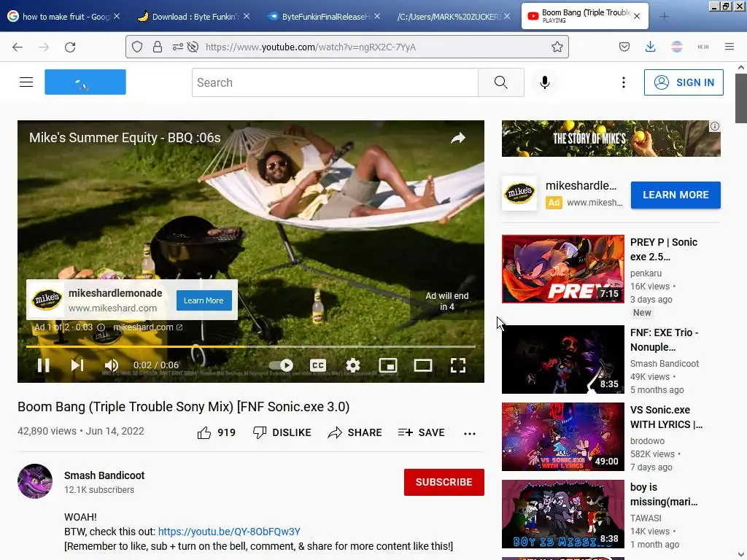This screenshot has width=747, height=560.
Task: Go forward to the next page
Action: 44,47
